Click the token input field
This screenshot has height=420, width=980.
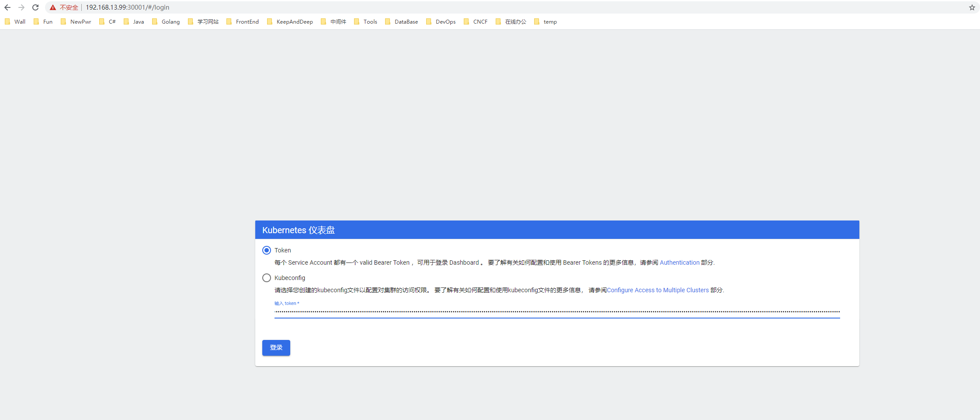tap(557, 312)
